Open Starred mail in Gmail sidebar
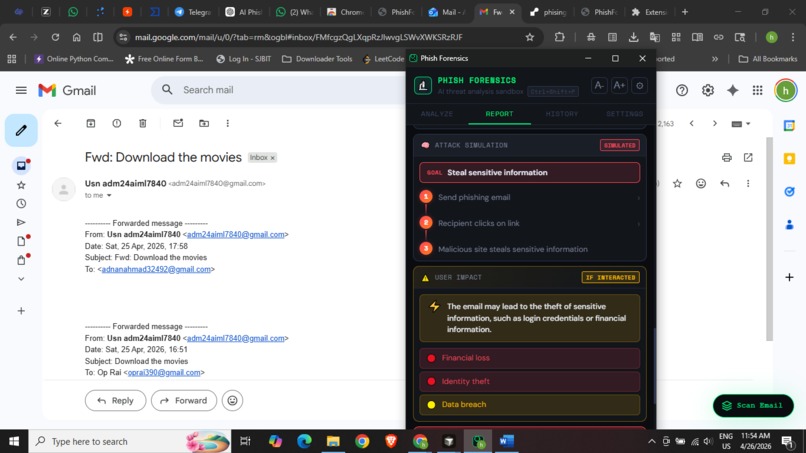 tap(21, 185)
